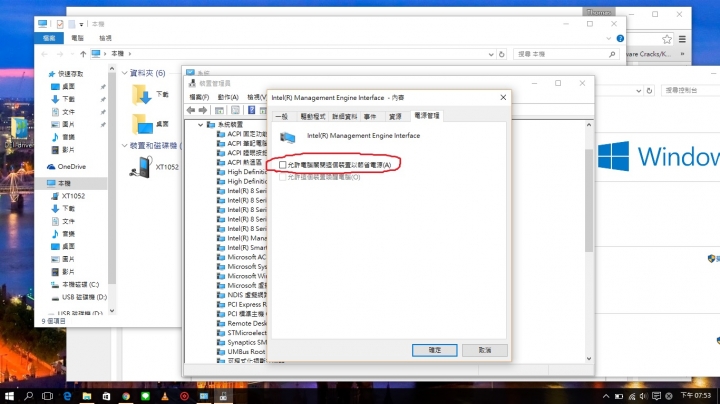Open Device Manager 檔案(F) menu
This screenshot has width=720, height=404.
click(199, 97)
